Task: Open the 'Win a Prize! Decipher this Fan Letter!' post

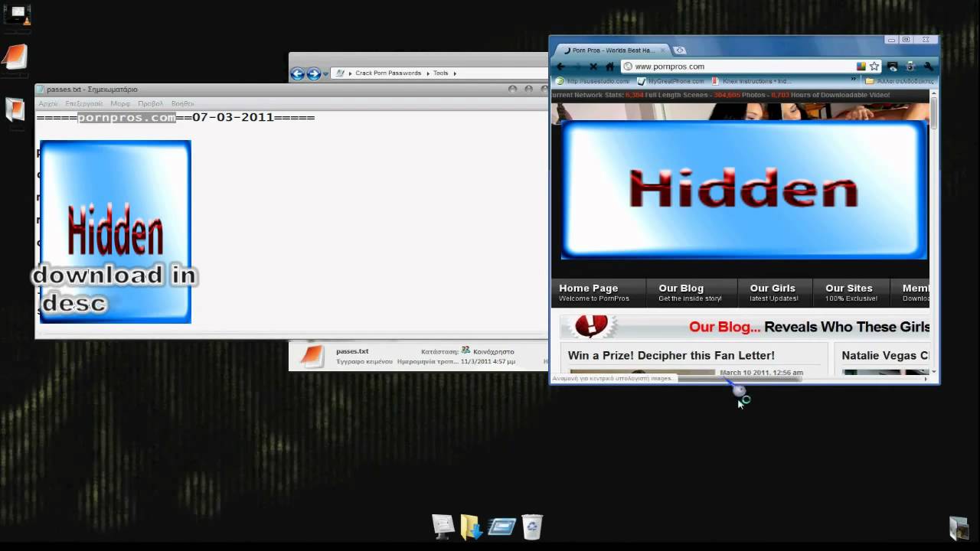Action: click(x=671, y=355)
